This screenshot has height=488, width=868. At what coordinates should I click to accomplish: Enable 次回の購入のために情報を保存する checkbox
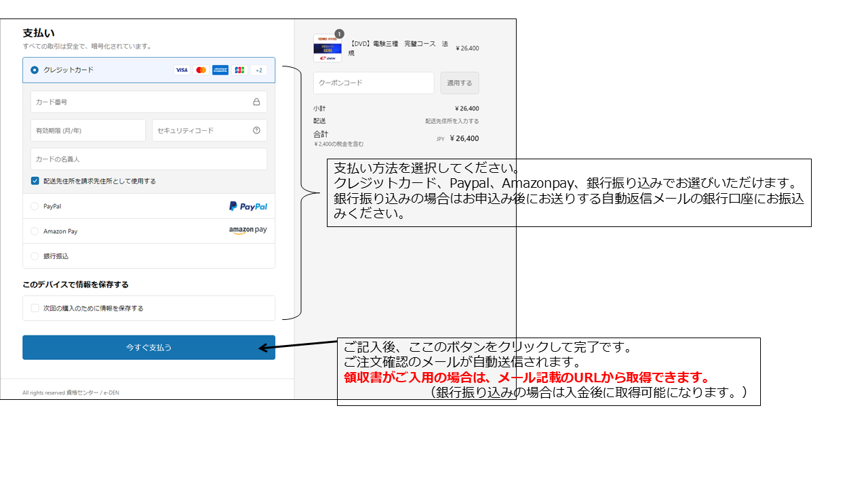pos(35,308)
